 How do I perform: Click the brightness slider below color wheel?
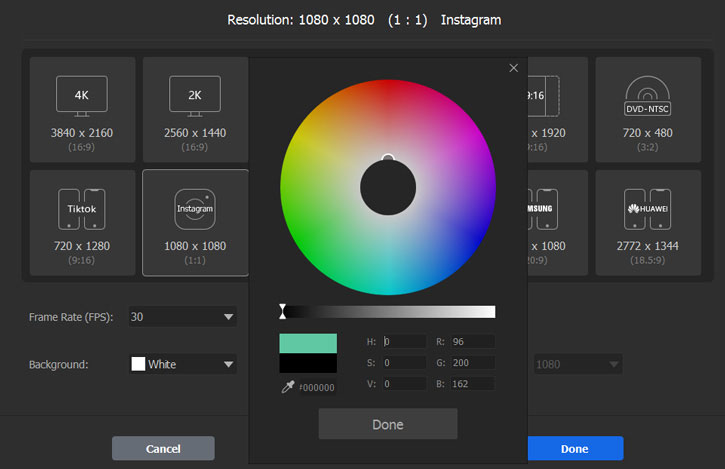(388, 311)
